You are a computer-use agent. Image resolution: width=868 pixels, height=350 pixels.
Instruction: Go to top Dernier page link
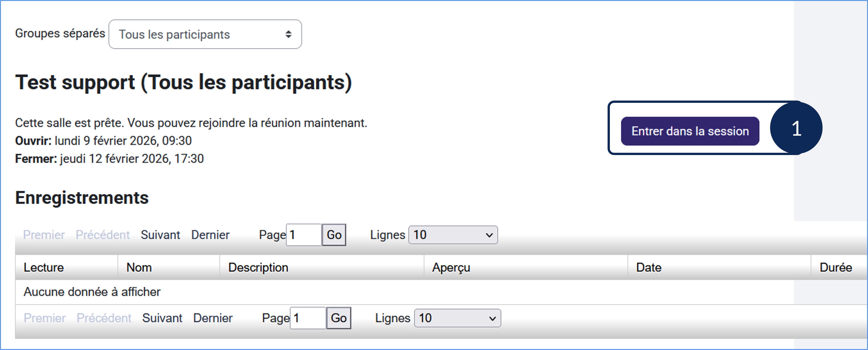tap(210, 235)
